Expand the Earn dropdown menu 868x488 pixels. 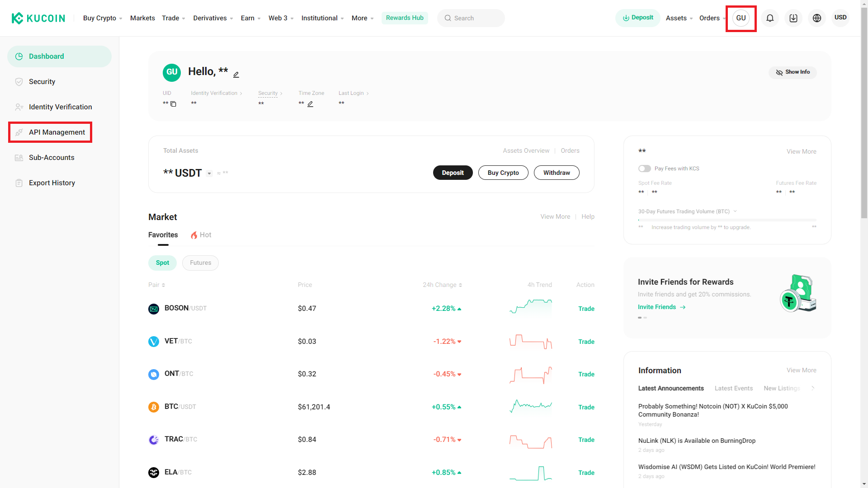[x=250, y=18]
